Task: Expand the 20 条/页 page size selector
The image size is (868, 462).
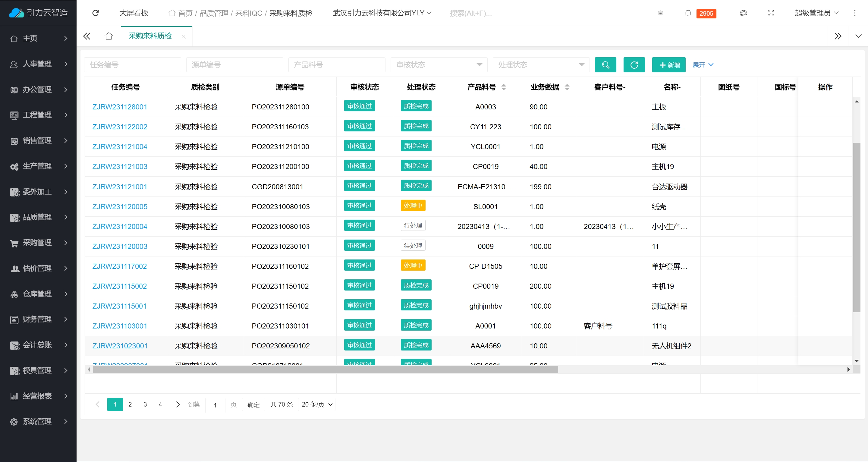Action: 316,404
